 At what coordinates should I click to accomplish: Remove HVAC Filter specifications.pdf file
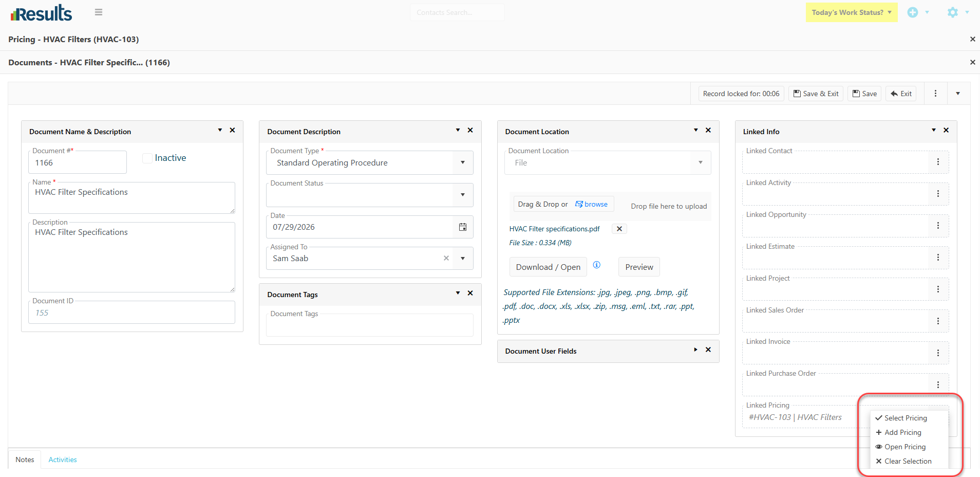pos(619,229)
